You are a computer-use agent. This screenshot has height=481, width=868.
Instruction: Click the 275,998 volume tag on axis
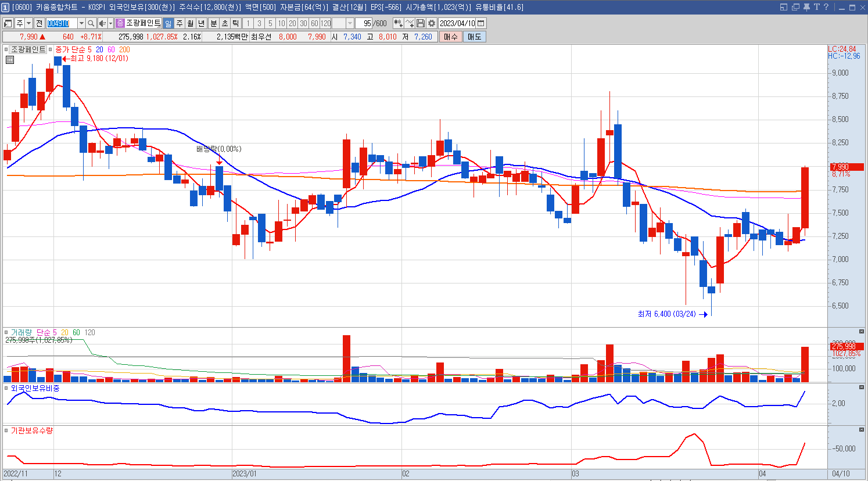tap(847, 346)
